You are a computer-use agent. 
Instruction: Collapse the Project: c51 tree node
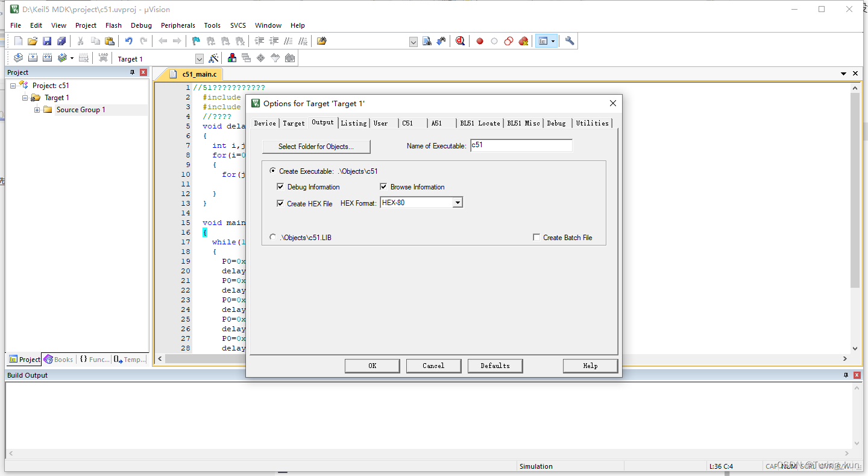pyautogui.click(x=13, y=86)
